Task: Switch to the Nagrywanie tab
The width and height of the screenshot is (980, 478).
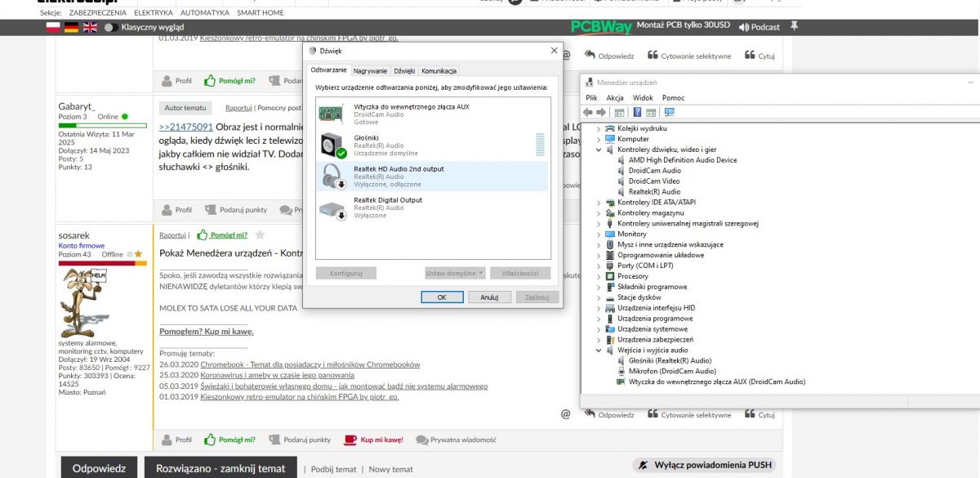Action: pos(371,71)
